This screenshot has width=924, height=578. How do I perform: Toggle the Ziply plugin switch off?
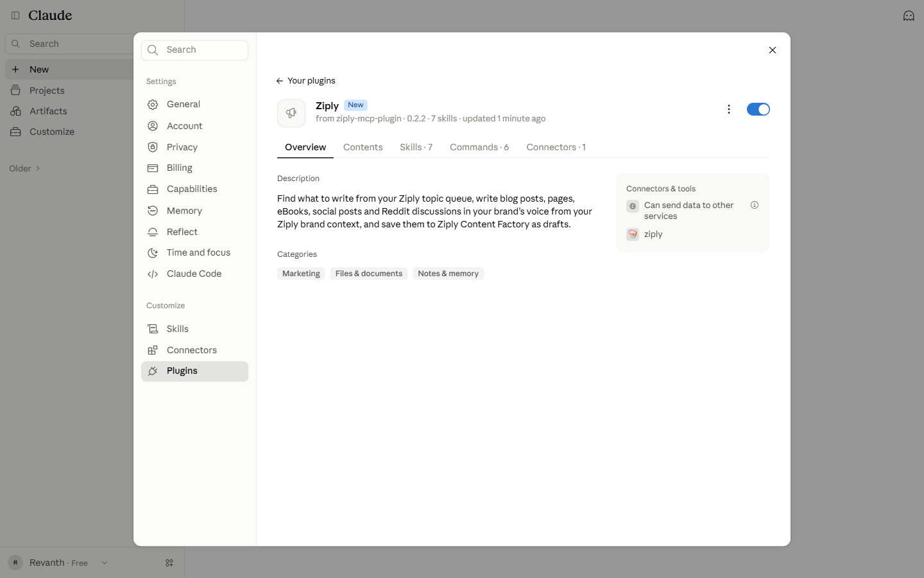tap(758, 109)
